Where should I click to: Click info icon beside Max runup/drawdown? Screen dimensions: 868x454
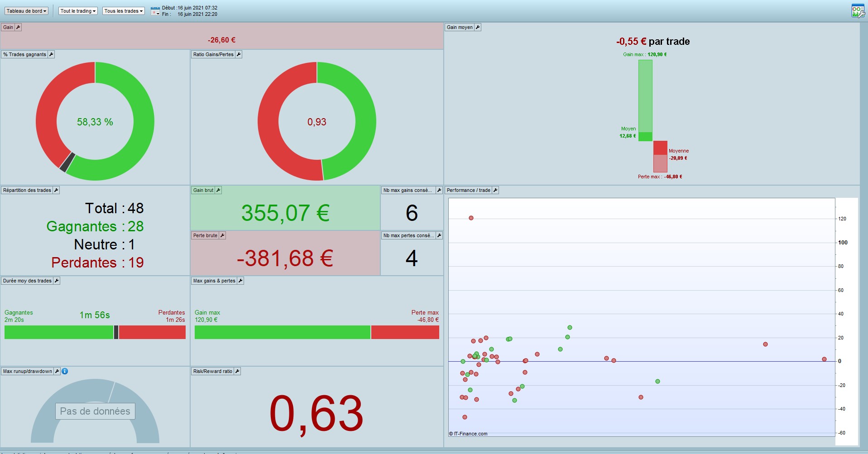[65, 371]
